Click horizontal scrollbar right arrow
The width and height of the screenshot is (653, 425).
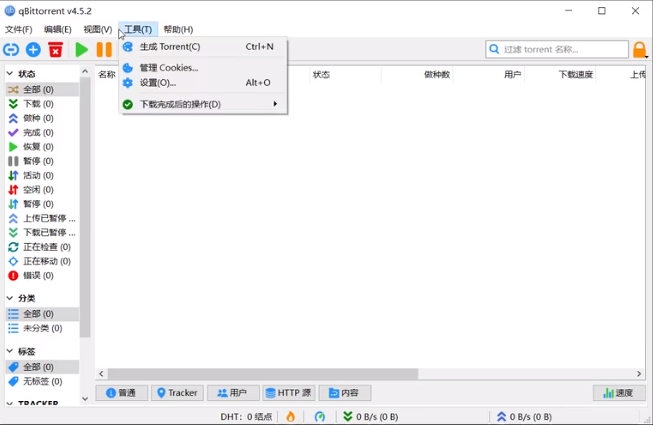[639, 374]
